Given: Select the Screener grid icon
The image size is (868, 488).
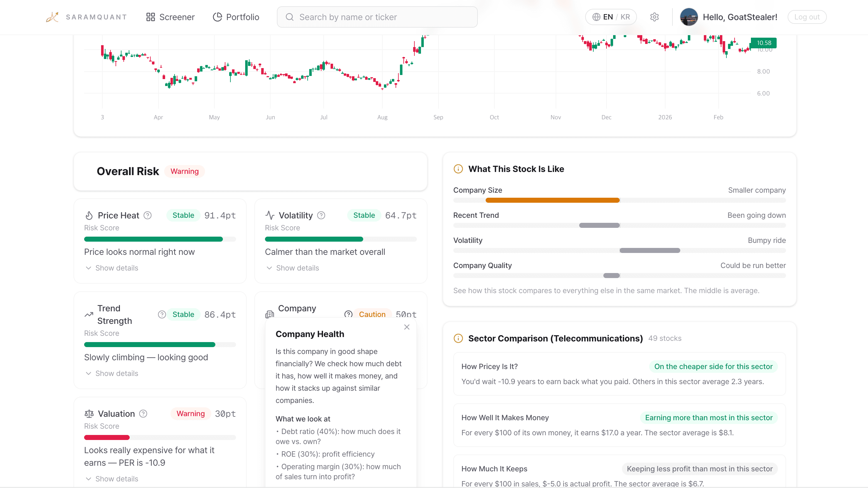Looking at the screenshot, I should pos(151,17).
